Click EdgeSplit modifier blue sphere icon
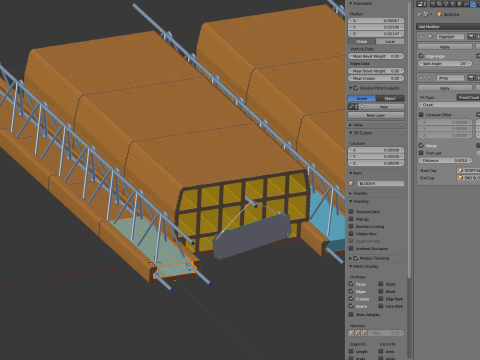This screenshot has width=480, height=360. (430, 37)
